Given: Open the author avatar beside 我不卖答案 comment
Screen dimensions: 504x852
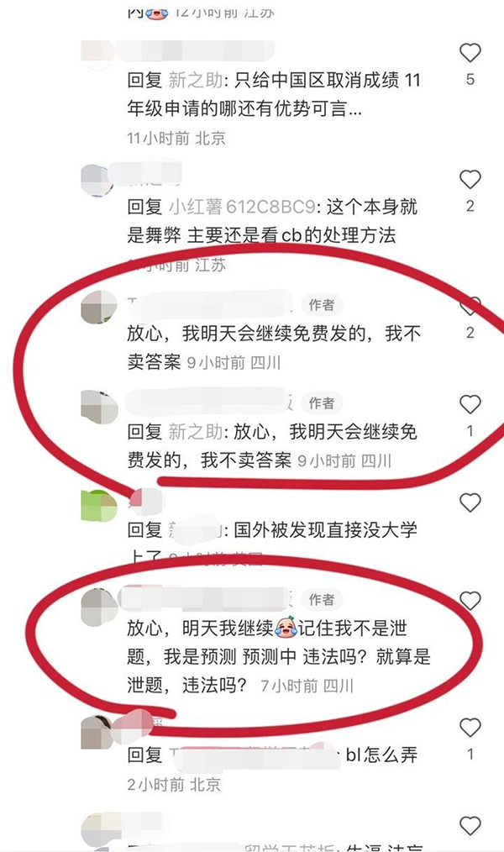Looking at the screenshot, I should click(99, 308).
